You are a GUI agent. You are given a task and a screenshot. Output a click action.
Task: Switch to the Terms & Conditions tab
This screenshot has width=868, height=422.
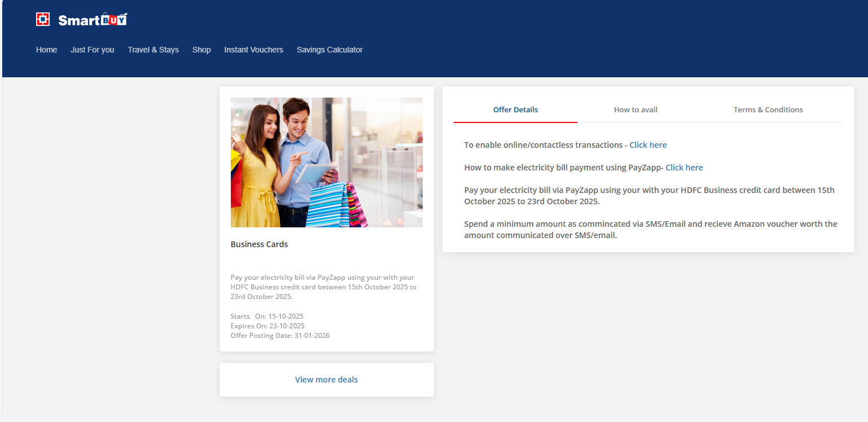pyautogui.click(x=768, y=109)
